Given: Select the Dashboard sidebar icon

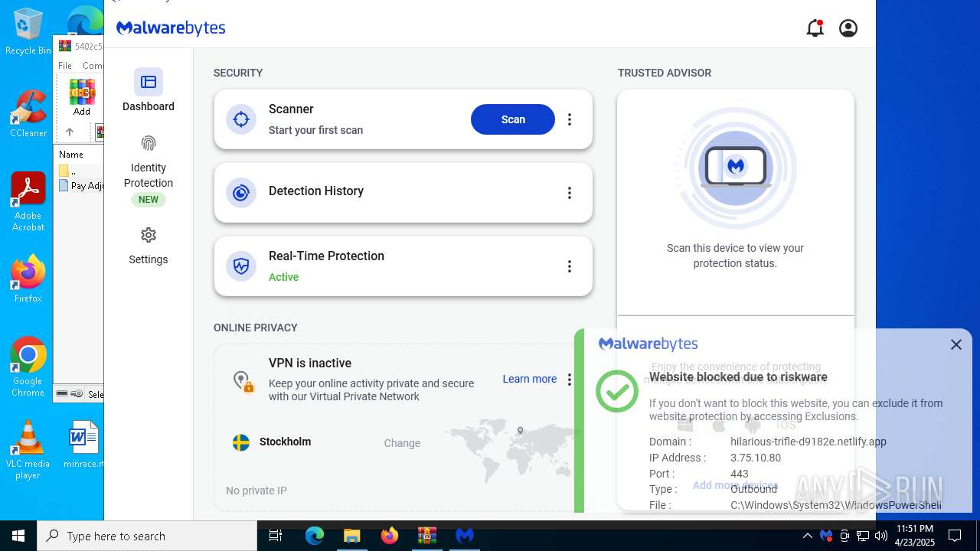Looking at the screenshot, I should tap(149, 82).
